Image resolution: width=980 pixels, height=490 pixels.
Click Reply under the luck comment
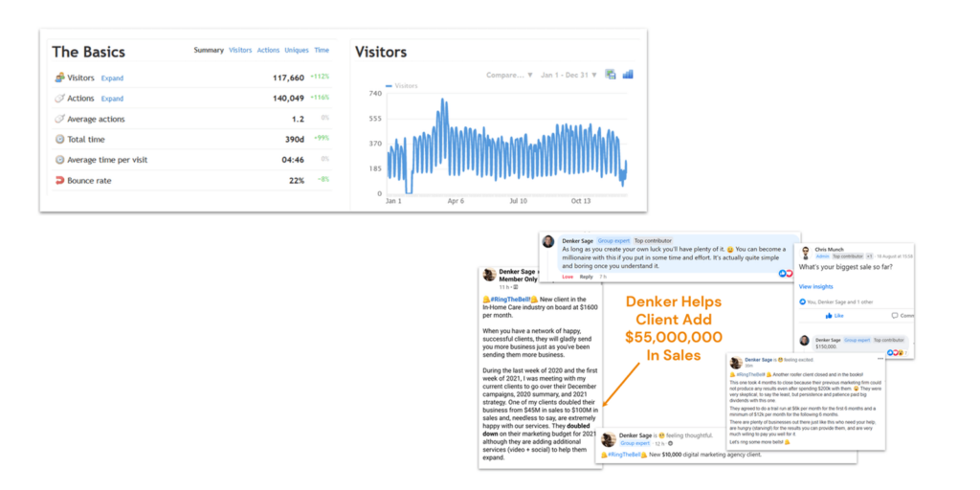[587, 277]
